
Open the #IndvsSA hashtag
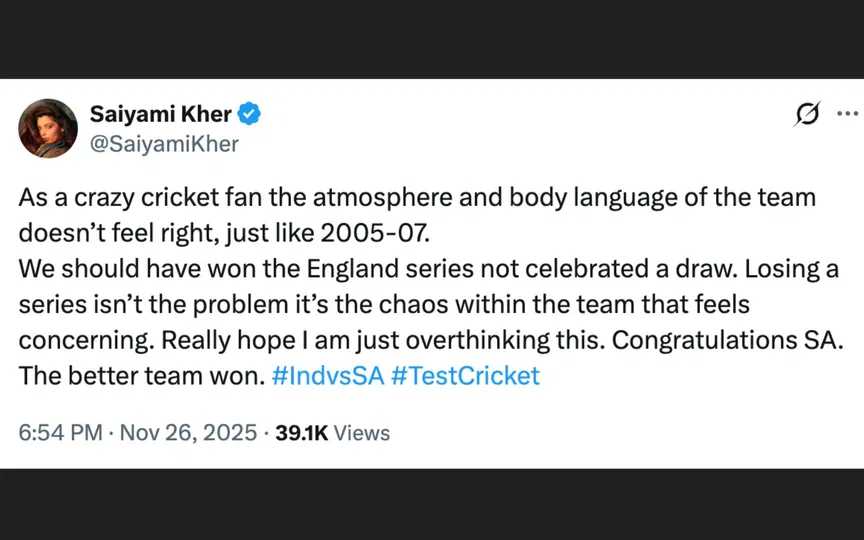click(x=321, y=376)
